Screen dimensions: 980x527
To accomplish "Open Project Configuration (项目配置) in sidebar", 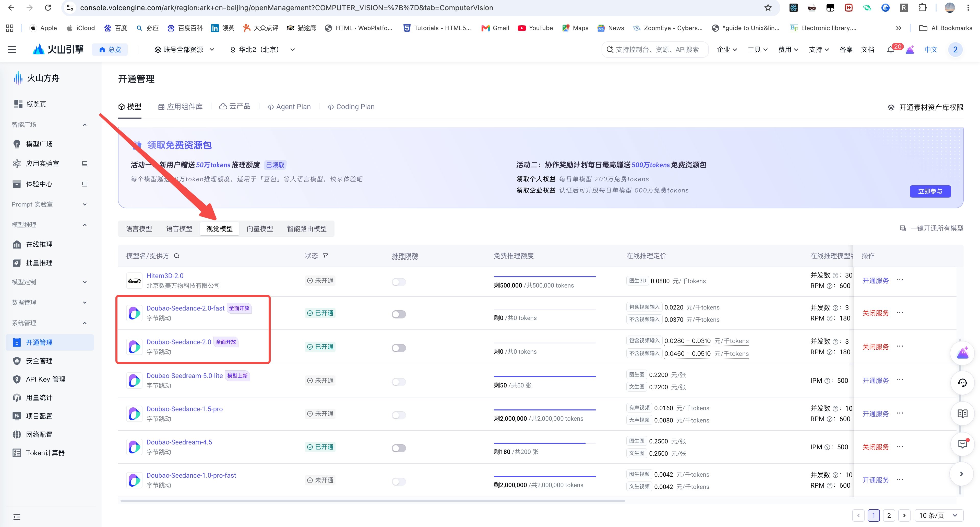I will pyautogui.click(x=39, y=416).
